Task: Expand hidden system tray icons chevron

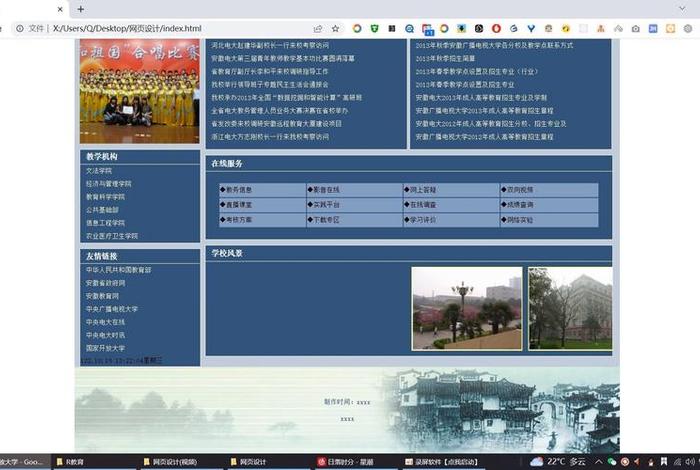Action: point(598,462)
